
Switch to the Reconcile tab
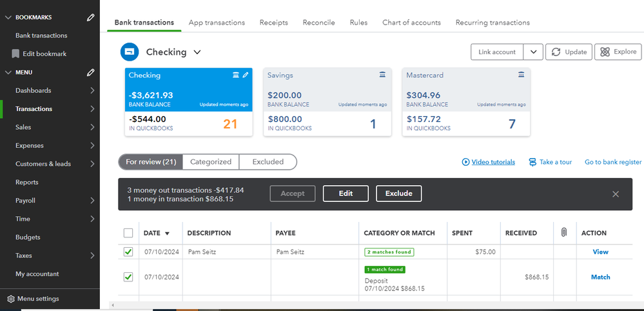click(318, 23)
